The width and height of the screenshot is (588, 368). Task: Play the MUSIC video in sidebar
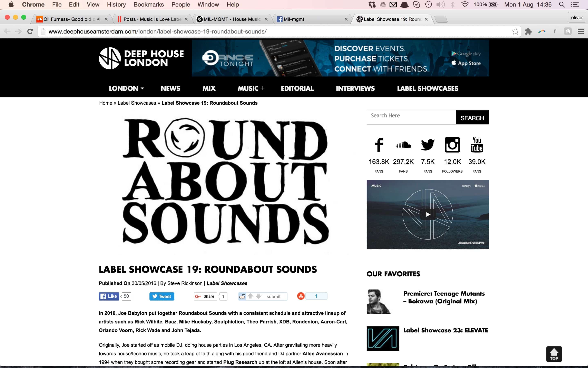point(428,214)
